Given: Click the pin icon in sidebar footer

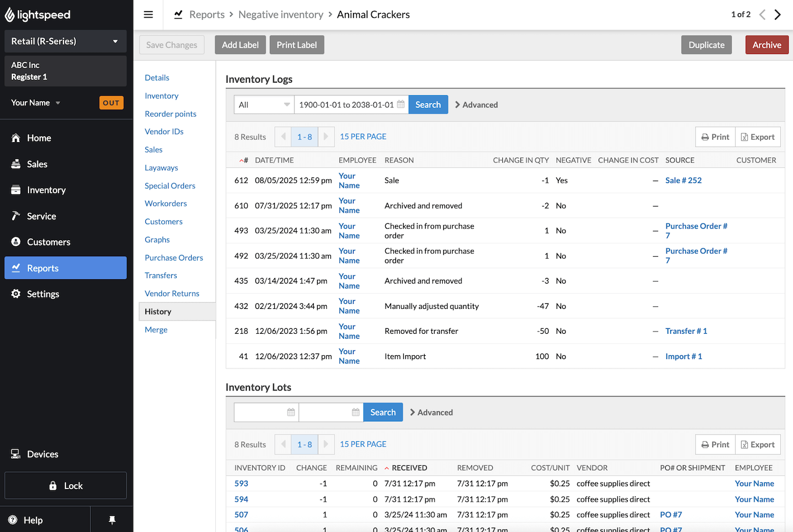Looking at the screenshot, I should click(x=112, y=520).
